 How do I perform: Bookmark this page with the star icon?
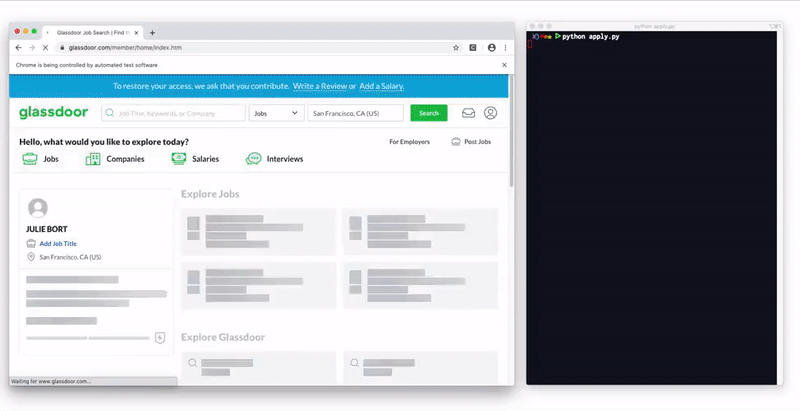point(456,47)
